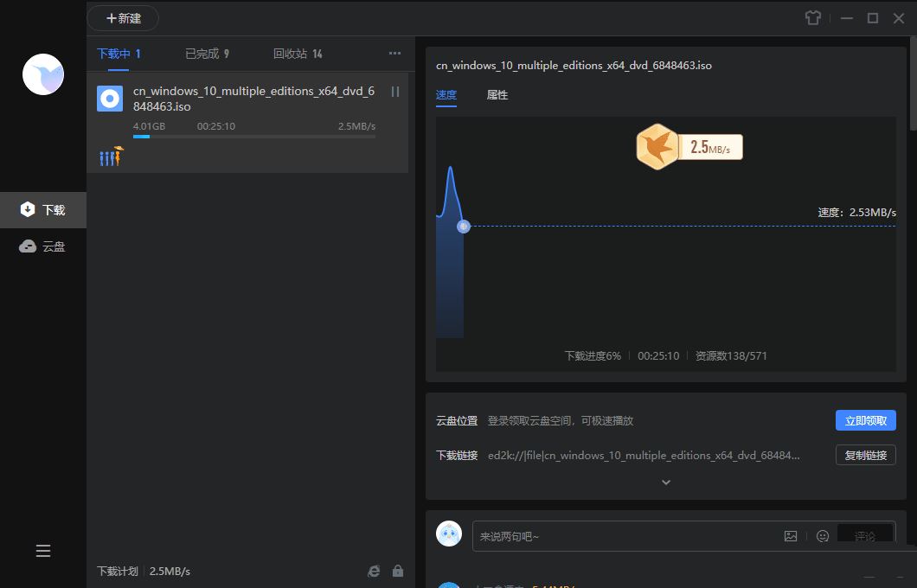This screenshot has height=588, width=917.
Task: Click the 立即领取 cloud space button
Action: tap(865, 420)
